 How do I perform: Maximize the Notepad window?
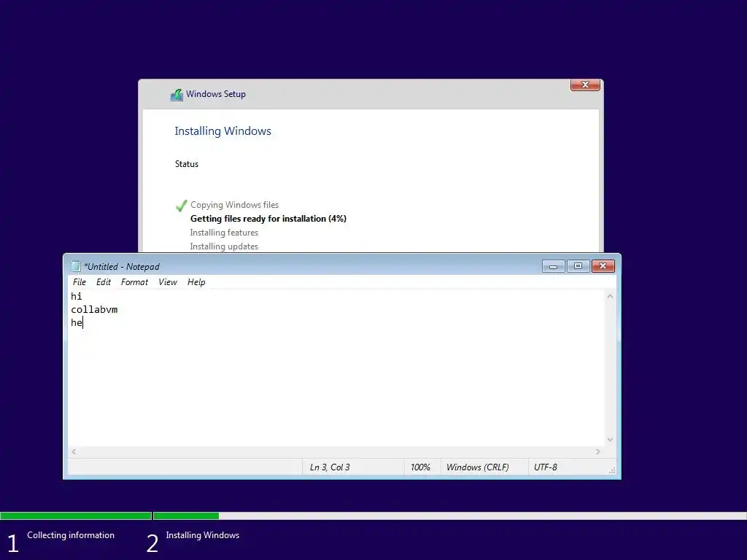pyautogui.click(x=578, y=266)
